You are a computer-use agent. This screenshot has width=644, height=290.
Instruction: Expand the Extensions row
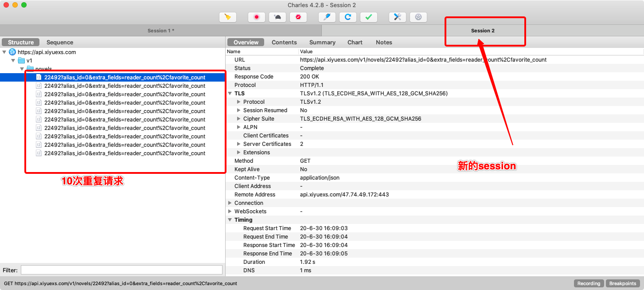[x=239, y=153]
